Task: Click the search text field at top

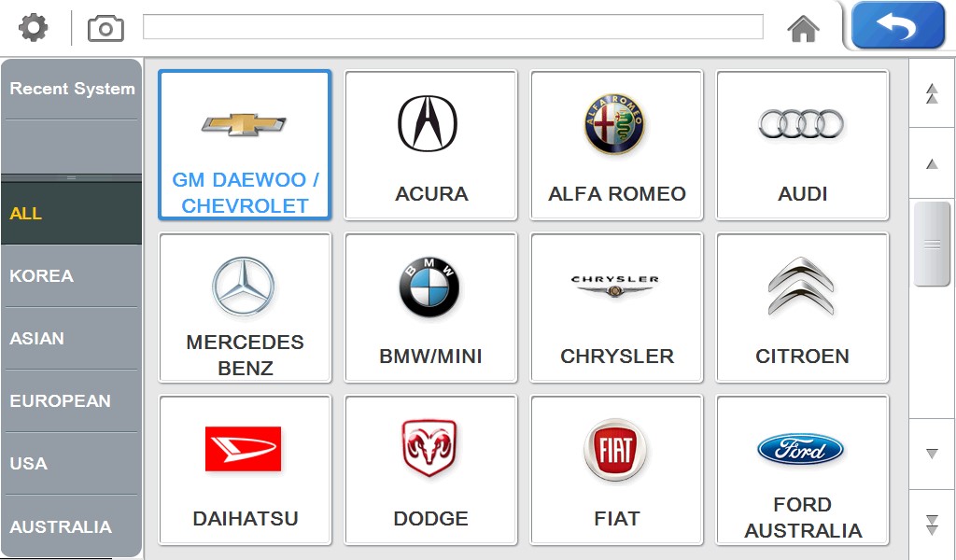Action: point(453,27)
